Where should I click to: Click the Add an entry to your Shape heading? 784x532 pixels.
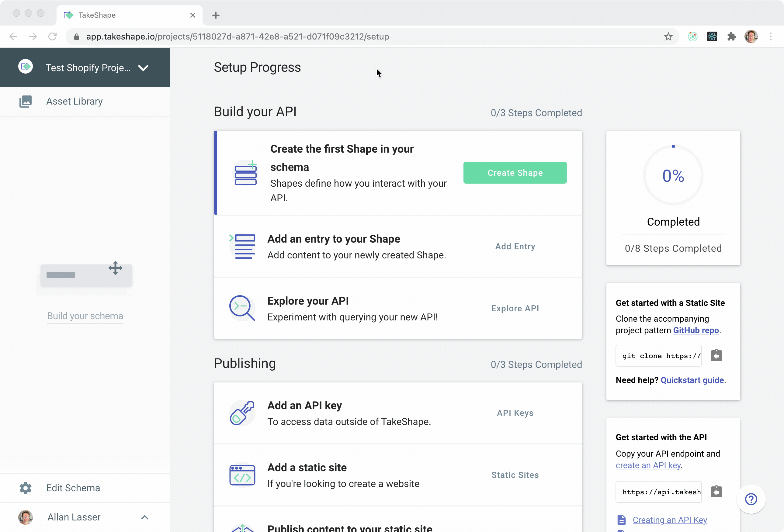coord(334,239)
